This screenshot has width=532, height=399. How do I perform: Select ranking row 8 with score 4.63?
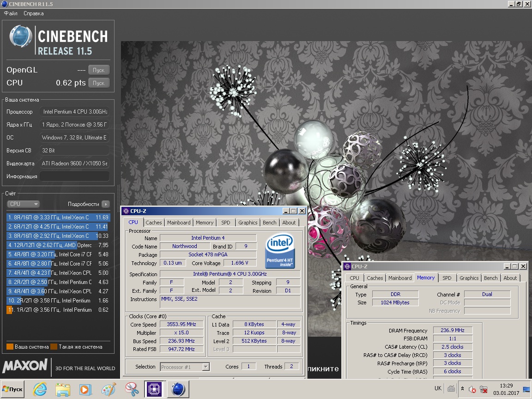tap(58, 282)
